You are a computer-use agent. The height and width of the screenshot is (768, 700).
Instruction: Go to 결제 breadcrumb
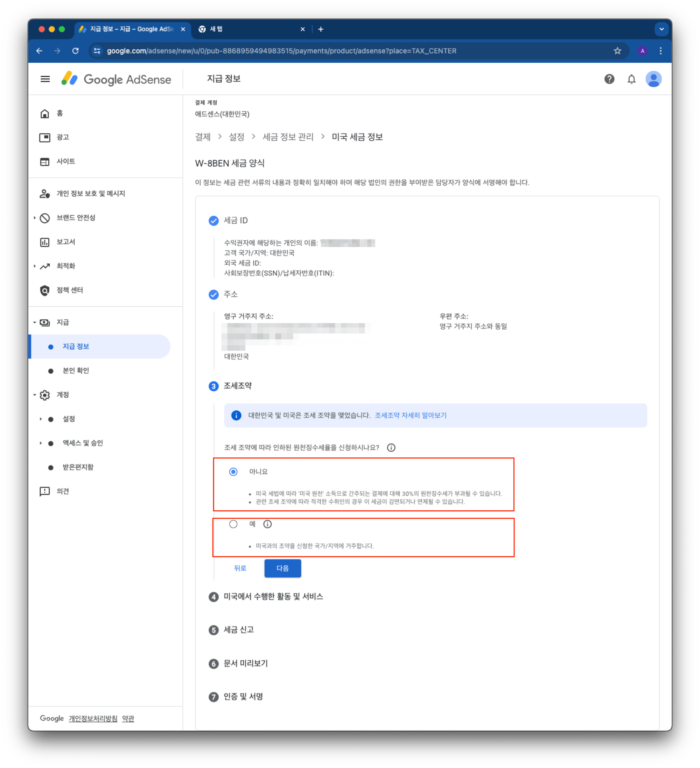pos(203,137)
